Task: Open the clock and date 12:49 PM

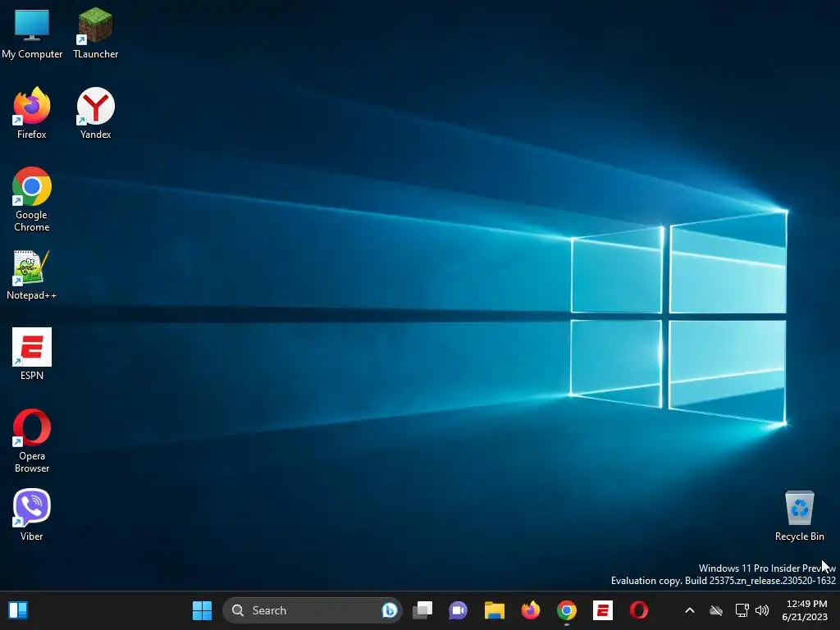Action: (x=806, y=610)
